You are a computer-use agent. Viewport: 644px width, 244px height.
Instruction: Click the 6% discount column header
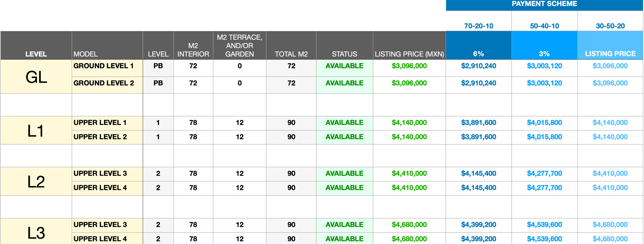478,54
